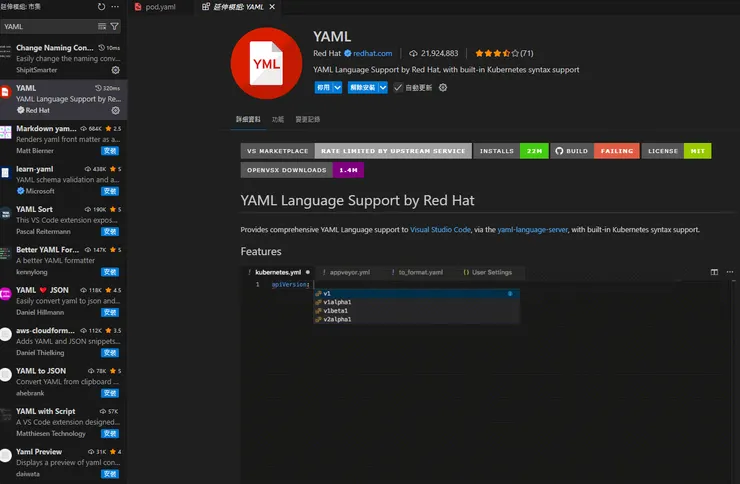Select the appveyor.yml tab in preview
740x484 pixels.
(x=350, y=272)
